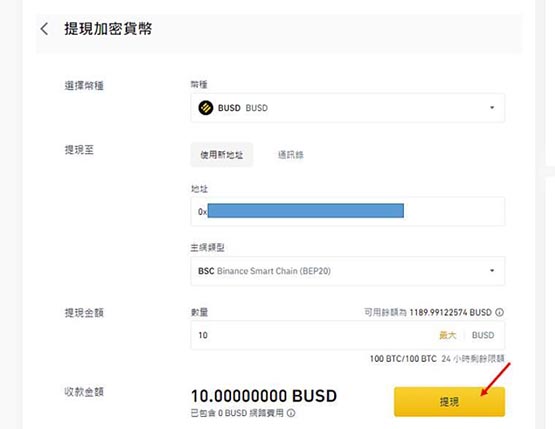Open the BSC Binance Smart Chain network selector
The image size is (555, 429).
pos(348,271)
